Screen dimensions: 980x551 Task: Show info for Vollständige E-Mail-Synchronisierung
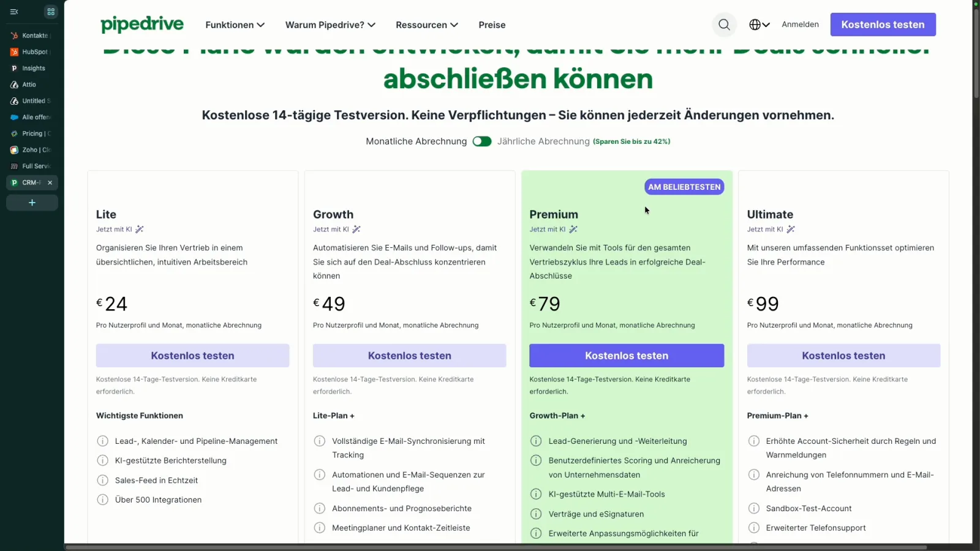(320, 441)
